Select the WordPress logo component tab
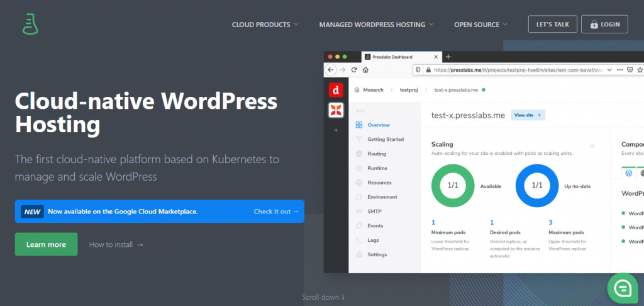 click(x=628, y=173)
